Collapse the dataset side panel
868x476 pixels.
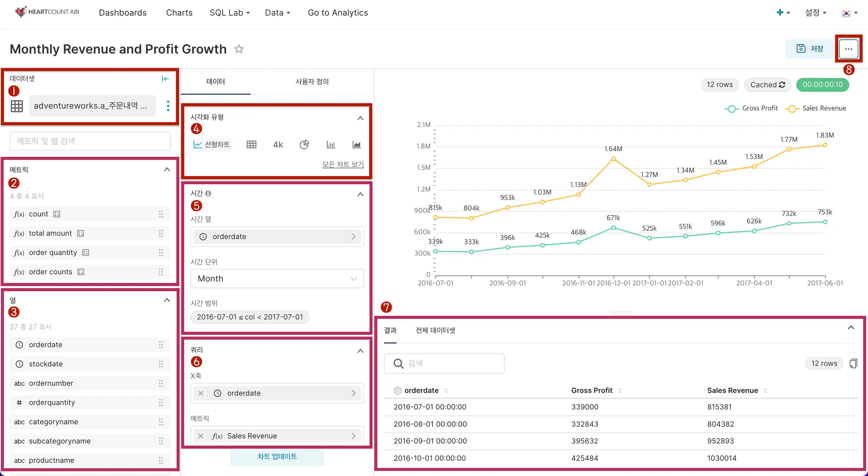point(165,79)
